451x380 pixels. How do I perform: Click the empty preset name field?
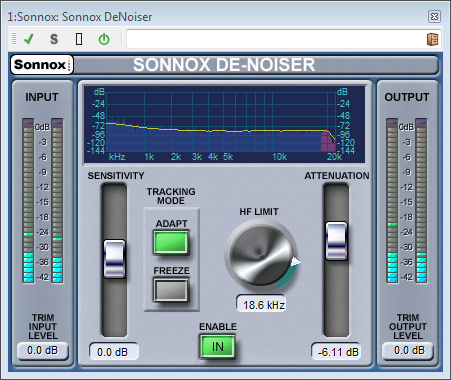point(276,39)
